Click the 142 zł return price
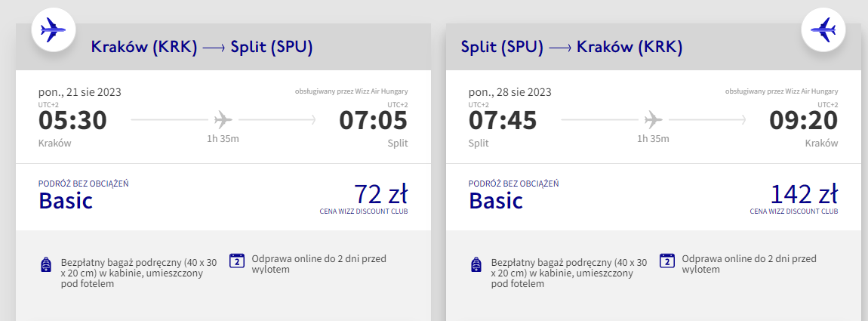Image resolution: width=868 pixels, height=321 pixels. tap(804, 194)
